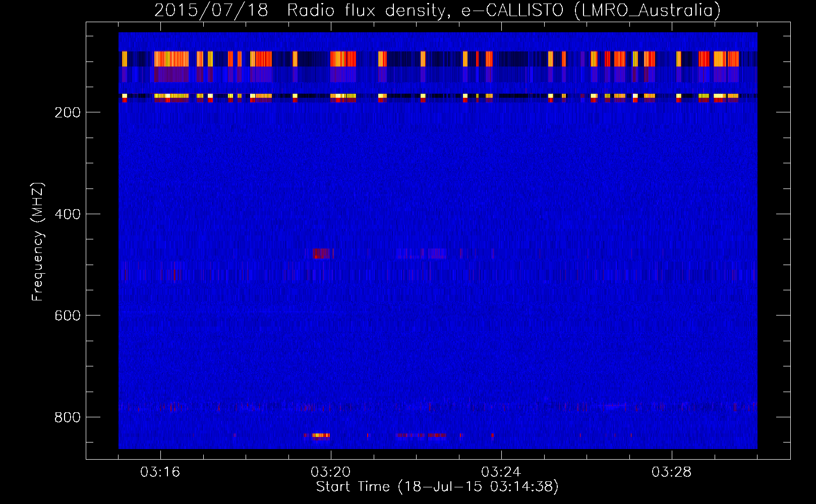Viewport: 816px width, 504px height.
Task: Select the 800 MHz frequency tick label
Action: pos(67,417)
